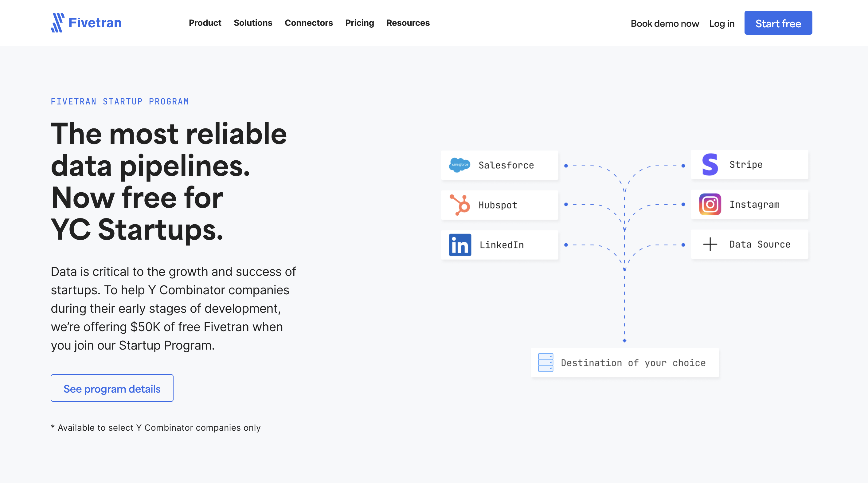The width and height of the screenshot is (868, 486).
Task: Click the Fivetran logo icon
Action: tap(57, 23)
